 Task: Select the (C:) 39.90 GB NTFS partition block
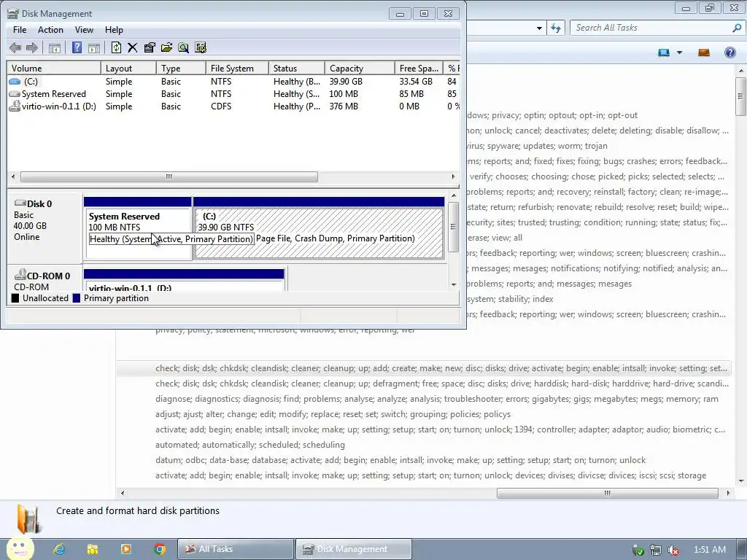[x=319, y=228]
